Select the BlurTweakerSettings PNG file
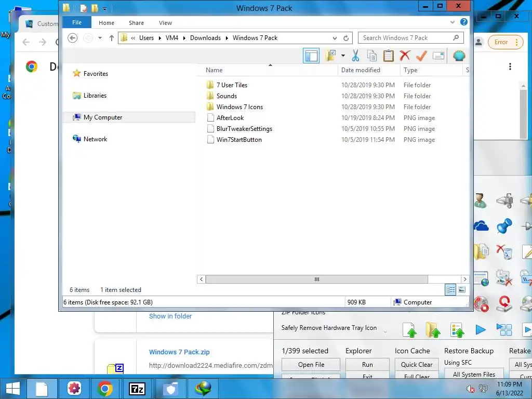 tap(244, 129)
